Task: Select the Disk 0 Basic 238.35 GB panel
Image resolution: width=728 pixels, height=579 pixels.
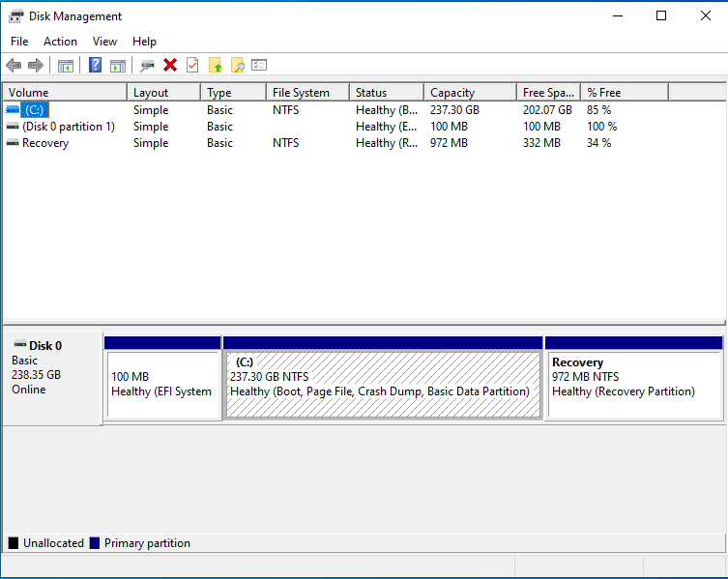Action: pyautogui.click(x=52, y=378)
